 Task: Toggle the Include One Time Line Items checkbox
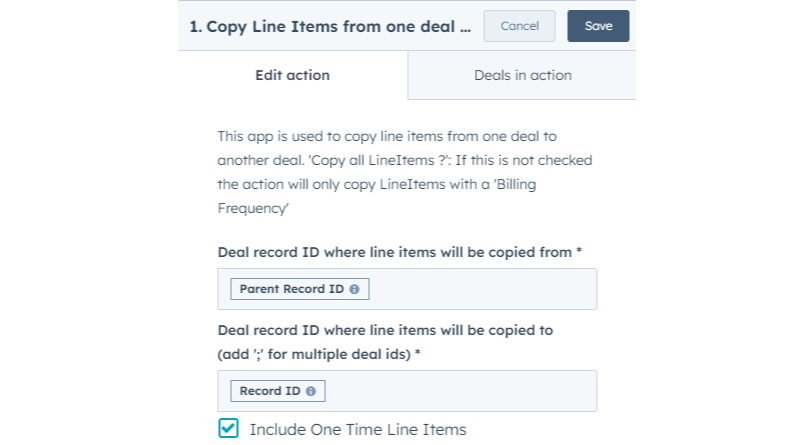pos(229,429)
